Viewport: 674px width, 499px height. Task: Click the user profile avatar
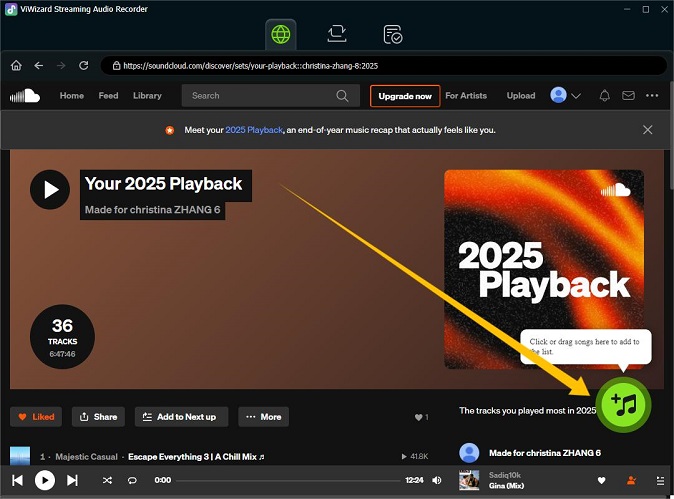[x=558, y=95]
